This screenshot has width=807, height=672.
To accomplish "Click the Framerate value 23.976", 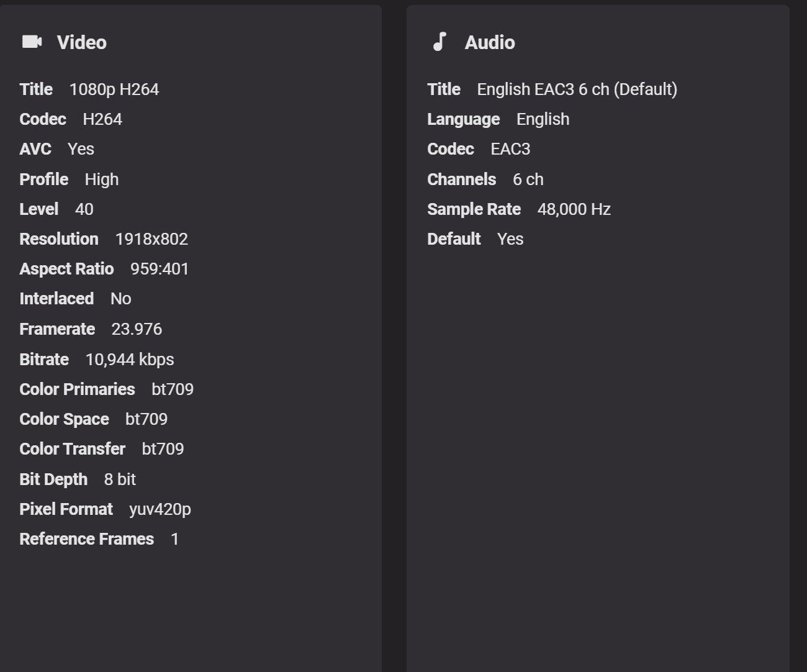I will [x=137, y=329].
